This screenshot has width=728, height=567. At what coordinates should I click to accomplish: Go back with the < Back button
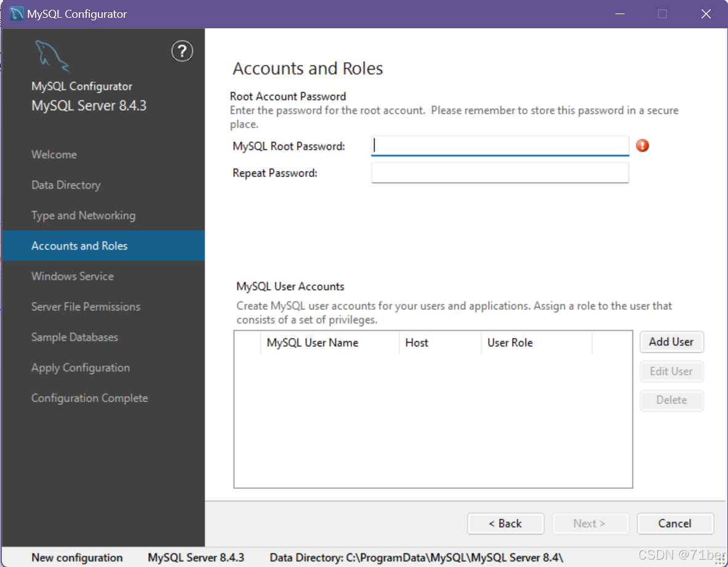[506, 523]
